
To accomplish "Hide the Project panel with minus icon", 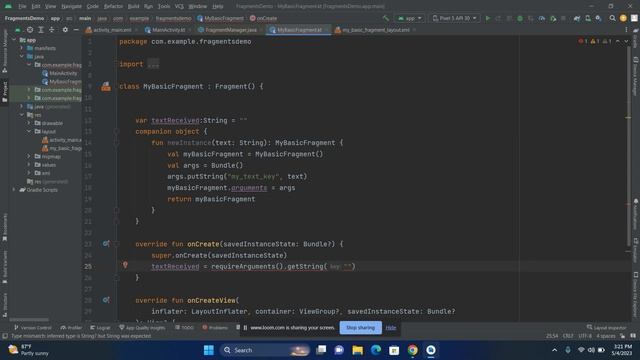I will pyautogui.click(x=76, y=30).
